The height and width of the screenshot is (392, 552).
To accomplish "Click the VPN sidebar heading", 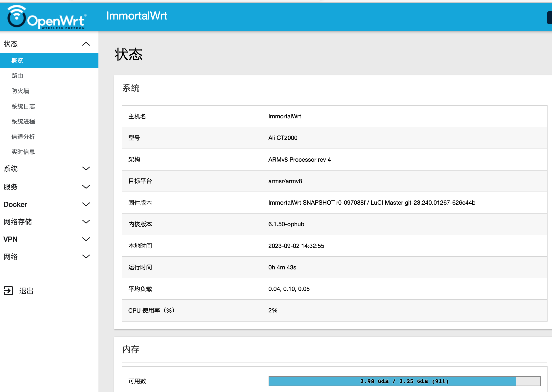I will click(x=11, y=239).
